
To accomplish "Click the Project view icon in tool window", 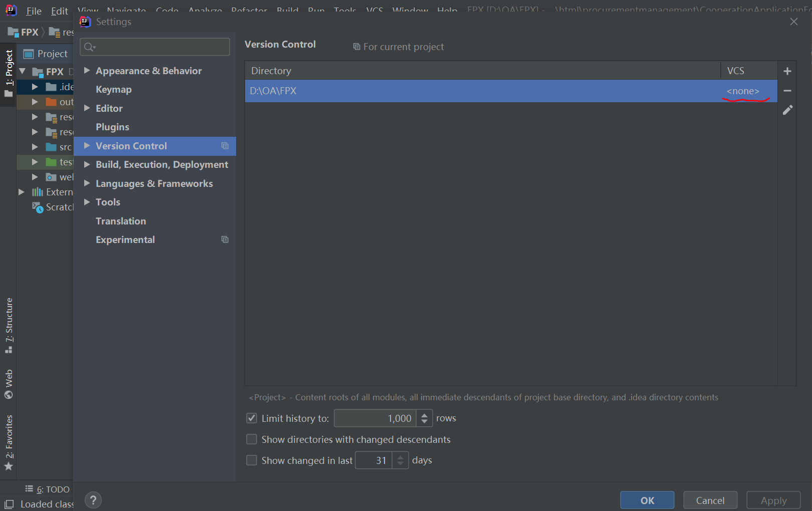I will tap(29, 54).
